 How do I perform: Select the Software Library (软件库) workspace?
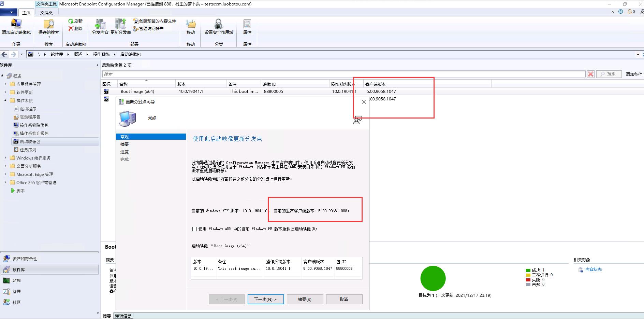pos(50,269)
